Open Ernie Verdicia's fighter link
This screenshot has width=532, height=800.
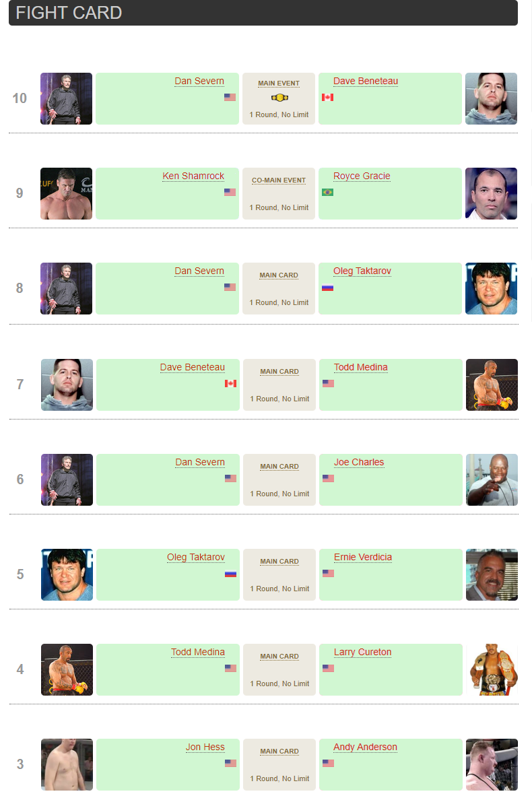363,557
